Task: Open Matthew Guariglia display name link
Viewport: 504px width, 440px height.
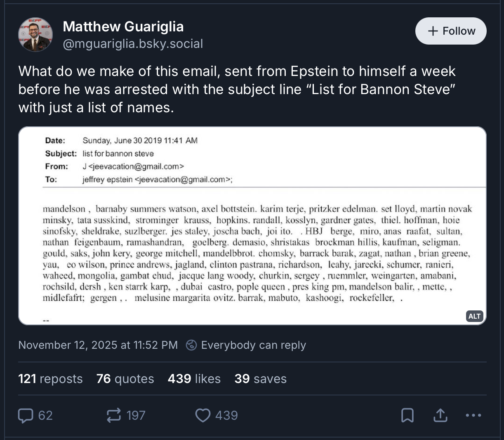Action: pos(123,26)
